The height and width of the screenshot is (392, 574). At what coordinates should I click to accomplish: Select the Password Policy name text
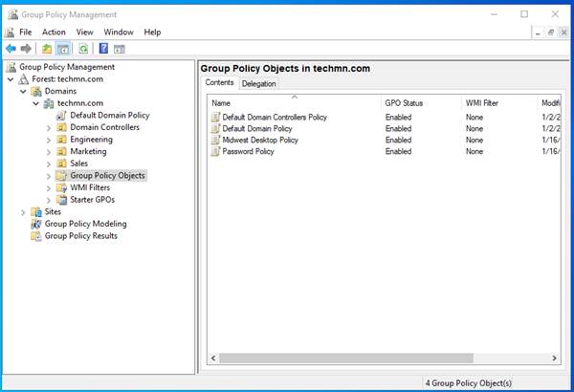[x=248, y=151]
